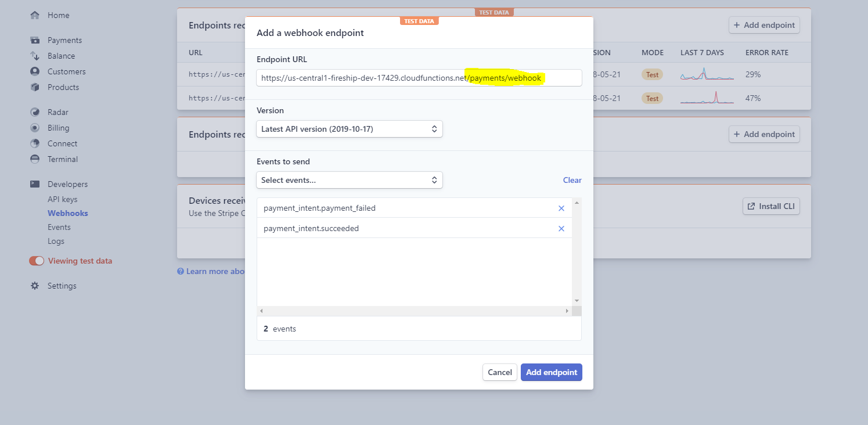This screenshot has height=425, width=868.
Task: Click the Add endpoint button
Action: pos(551,372)
